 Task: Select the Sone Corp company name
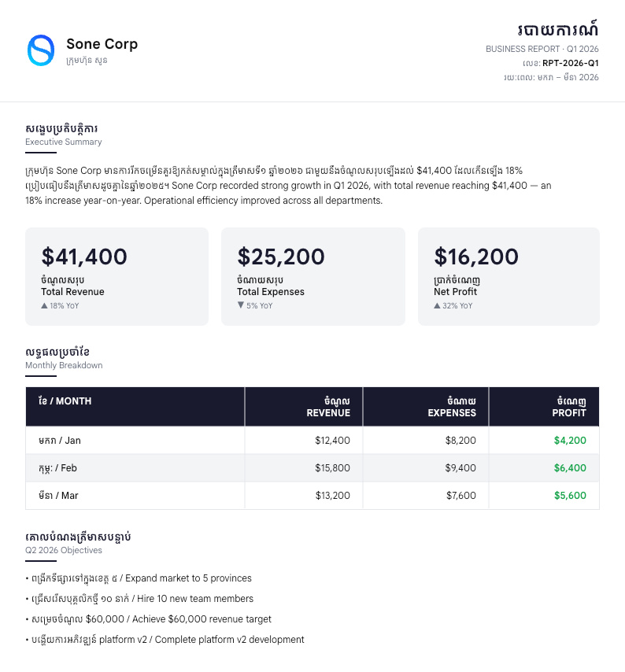[x=102, y=44]
